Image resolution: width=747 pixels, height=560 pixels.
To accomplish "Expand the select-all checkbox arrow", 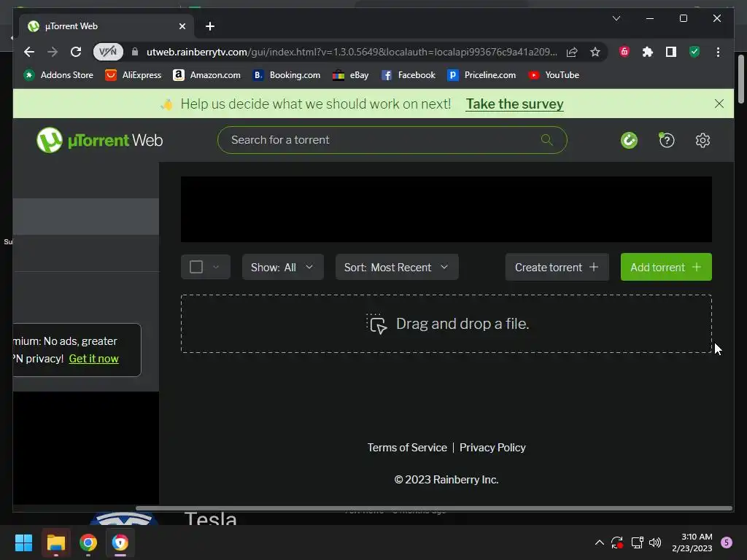I will 216,267.
